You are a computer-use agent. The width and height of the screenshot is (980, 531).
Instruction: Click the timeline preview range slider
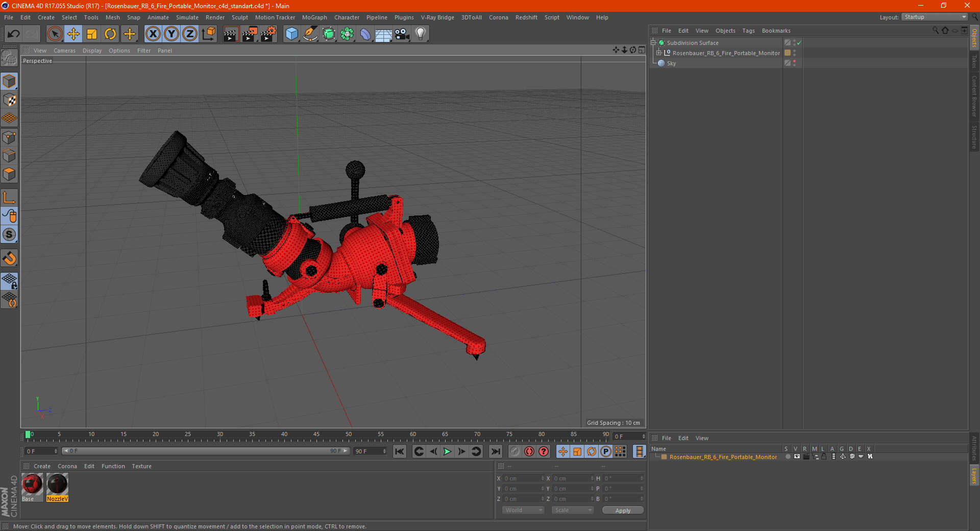coord(206,451)
